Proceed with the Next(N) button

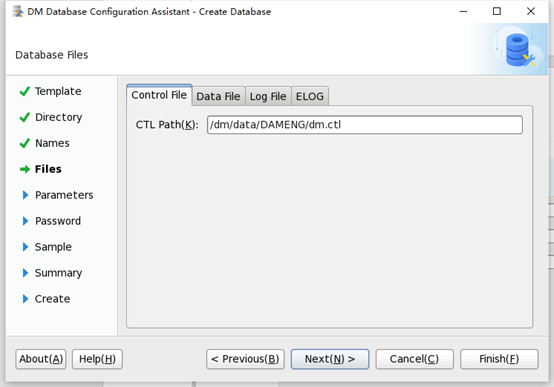click(330, 359)
